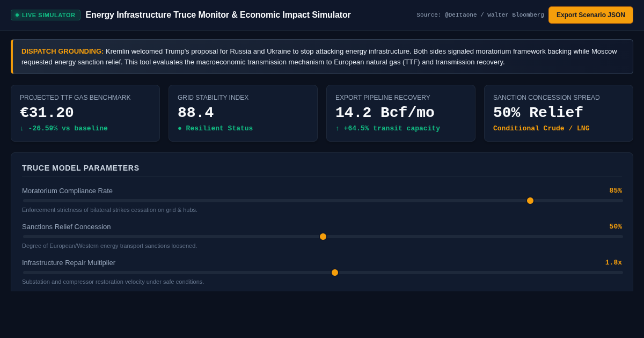Click the Sanctions Relief Concession label
The width and height of the screenshot is (644, 338).
click(67, 227)
